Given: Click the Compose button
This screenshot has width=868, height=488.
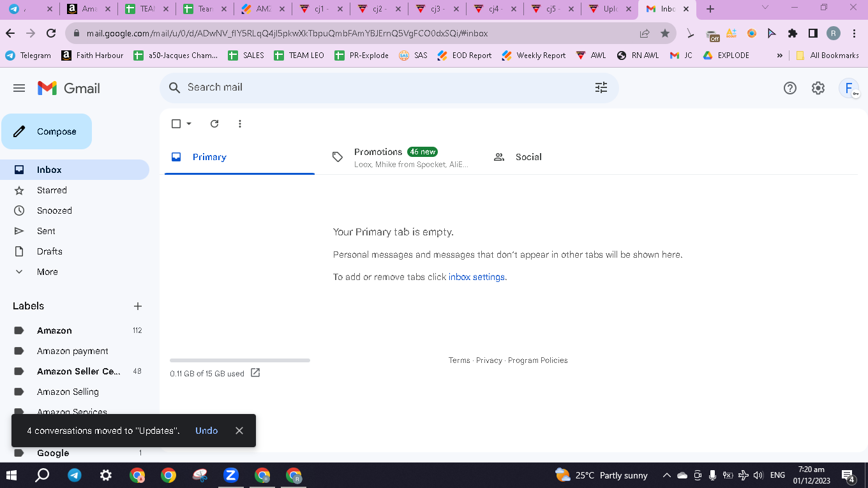Looking at the screenshot, I should (47, 131).
